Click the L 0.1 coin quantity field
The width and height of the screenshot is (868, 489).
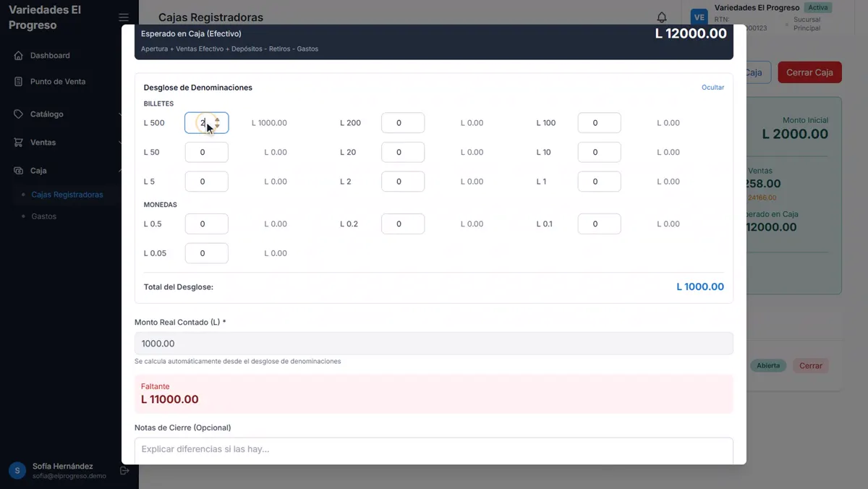[x=600, y=224]
